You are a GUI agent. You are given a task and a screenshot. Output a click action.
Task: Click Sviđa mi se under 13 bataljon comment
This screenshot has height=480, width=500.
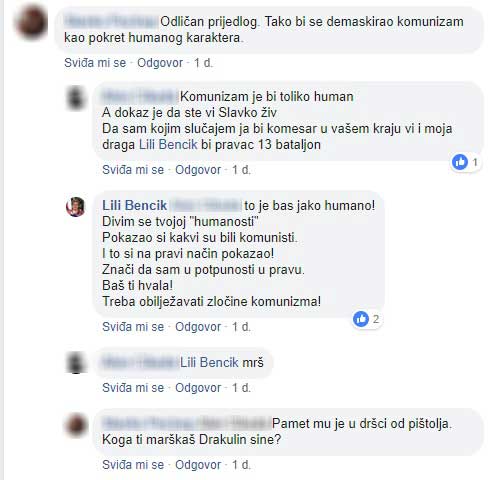coord(133,170)
